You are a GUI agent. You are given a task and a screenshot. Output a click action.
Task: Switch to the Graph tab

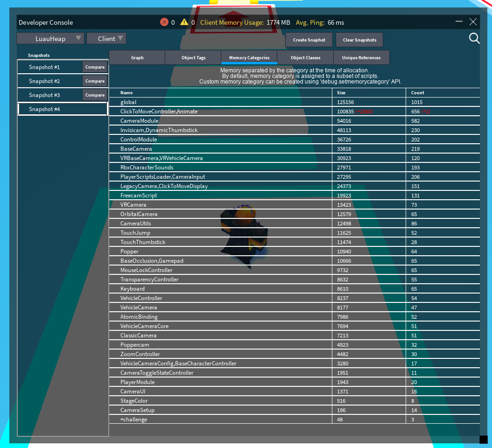tap(137, 57)
